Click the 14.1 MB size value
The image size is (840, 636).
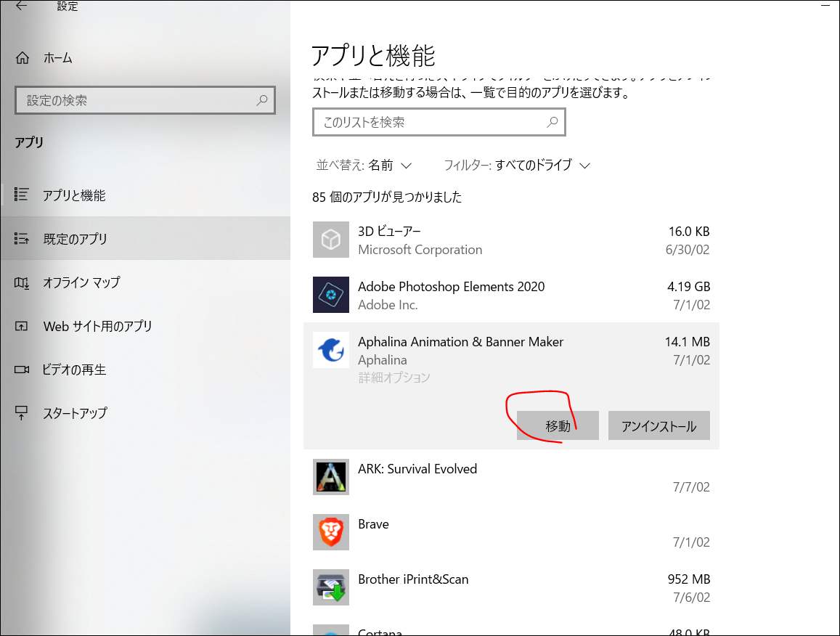[688, 342]
